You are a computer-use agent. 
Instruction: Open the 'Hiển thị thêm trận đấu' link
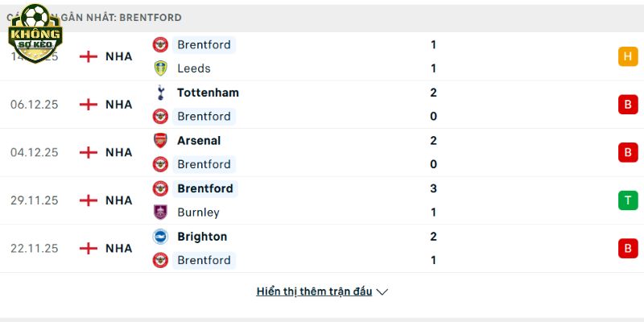pos(314,291)
